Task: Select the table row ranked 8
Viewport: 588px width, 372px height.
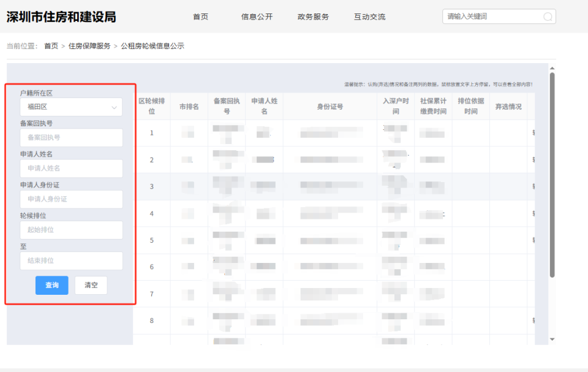Action: tap(334, 321)
